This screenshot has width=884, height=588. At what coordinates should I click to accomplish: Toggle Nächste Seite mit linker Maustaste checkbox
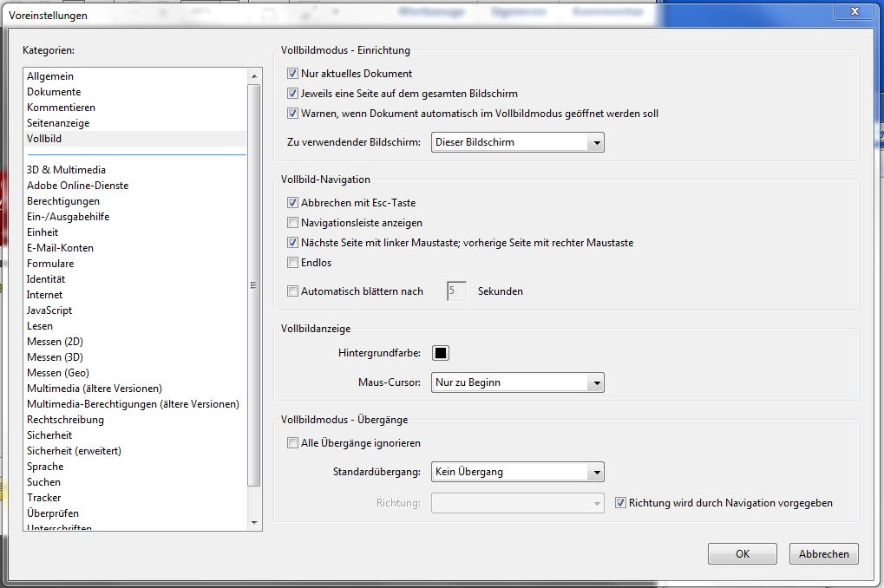pos(292,243)
